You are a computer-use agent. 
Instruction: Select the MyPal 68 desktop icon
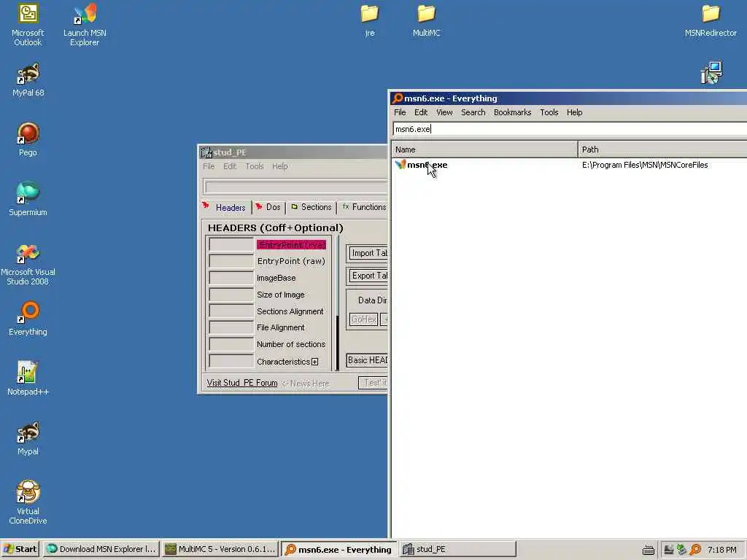pyautogui.click(x=28, y=79)
